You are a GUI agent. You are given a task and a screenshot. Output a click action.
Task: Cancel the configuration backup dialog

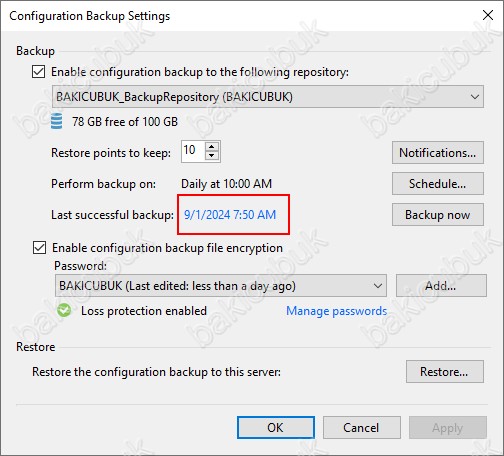[361, 427]
